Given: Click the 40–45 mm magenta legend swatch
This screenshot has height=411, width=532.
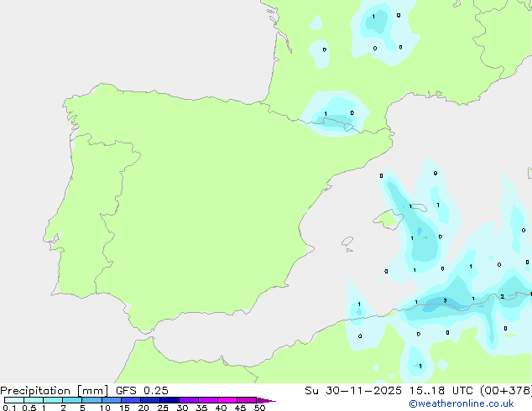Looking at the screenshot, I should pos(227,400).
